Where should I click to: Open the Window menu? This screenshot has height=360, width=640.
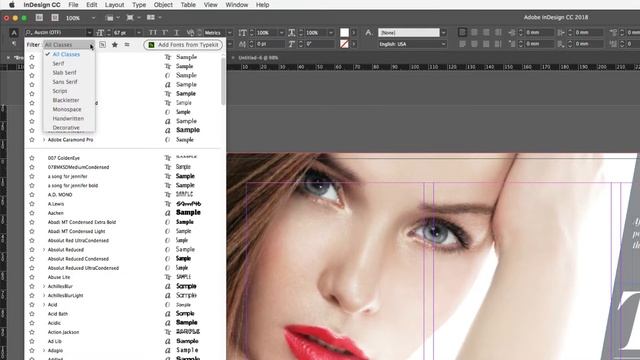(x=236, y=5)
